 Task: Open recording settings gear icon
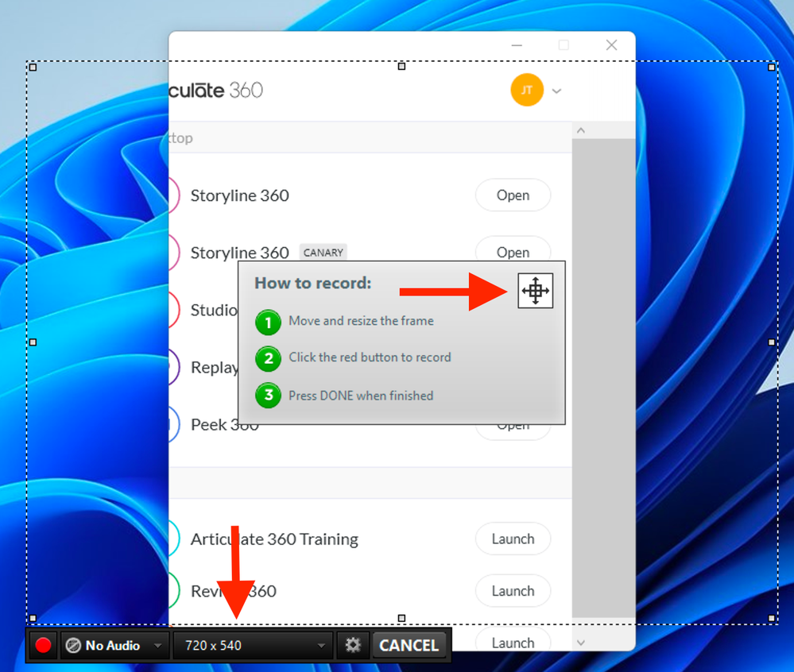353,645
